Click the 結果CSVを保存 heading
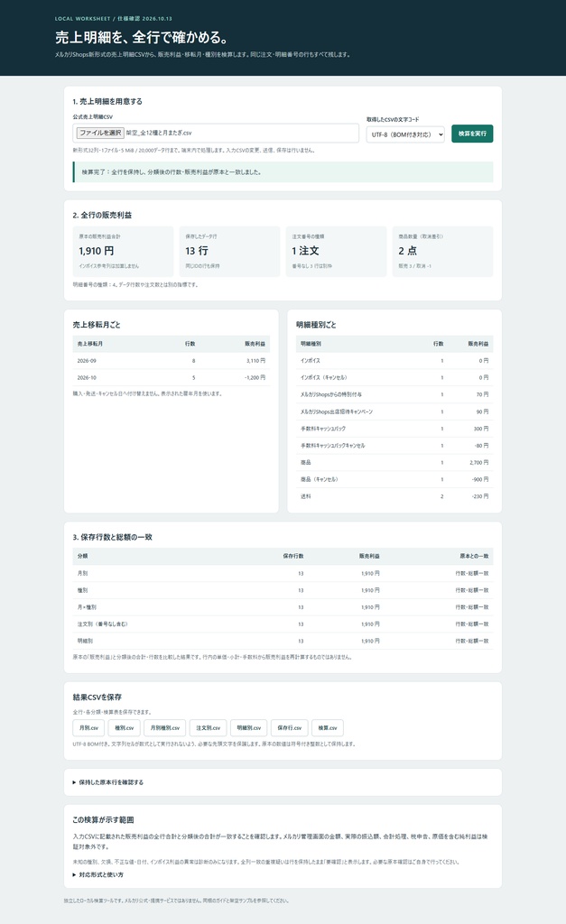 click(x=97, y=698)
